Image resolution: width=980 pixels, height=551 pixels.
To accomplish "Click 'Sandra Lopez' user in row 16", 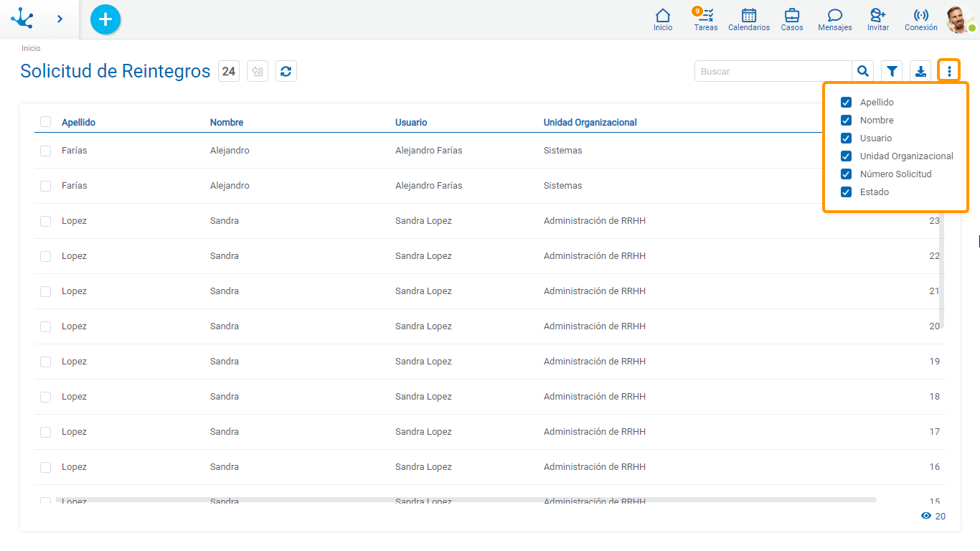I will [x=423, y=467].
